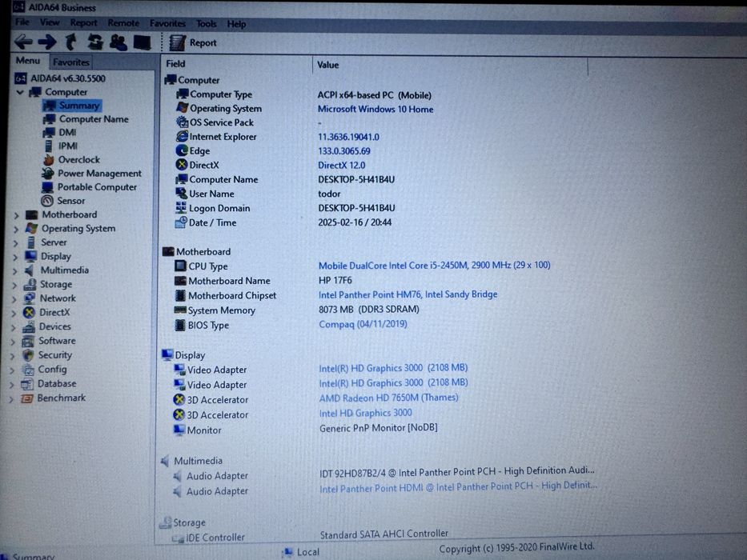
Task: Expand the Software tree node
Action: pos(12,342)
